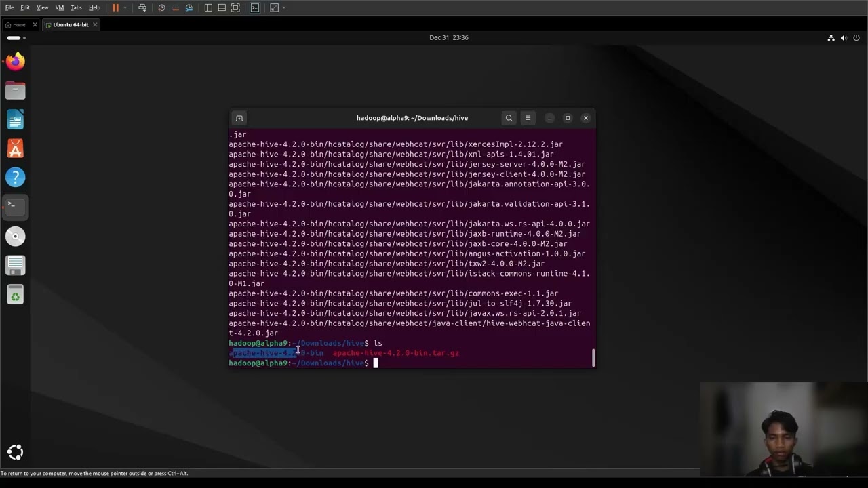The width and height of the screenshot is (868, 488).
Task: Send Ctrl+Alt+Del to the VM
Action: pyautogui.click(x=142, y=7)
